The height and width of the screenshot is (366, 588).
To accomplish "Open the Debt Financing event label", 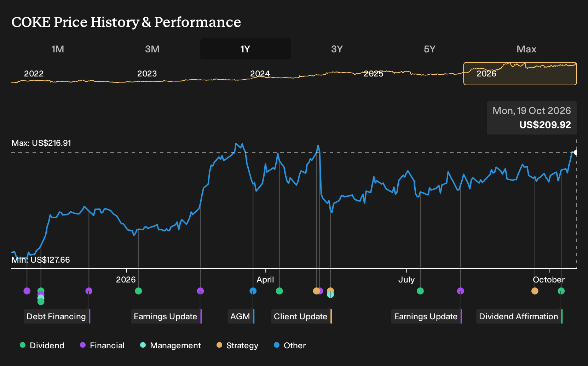I will point(57,316).
